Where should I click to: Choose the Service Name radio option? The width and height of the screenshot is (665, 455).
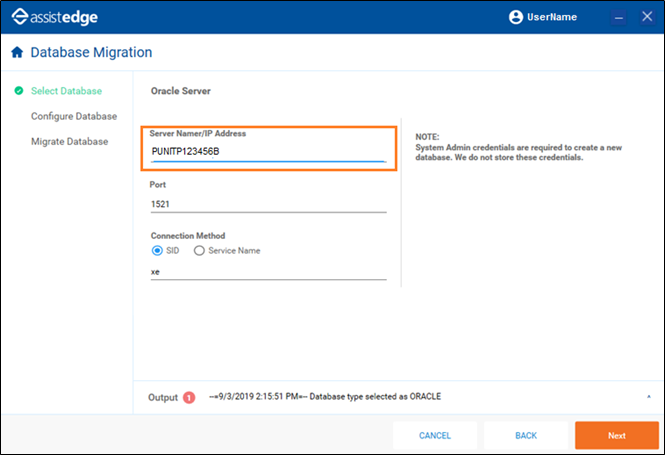199,251
